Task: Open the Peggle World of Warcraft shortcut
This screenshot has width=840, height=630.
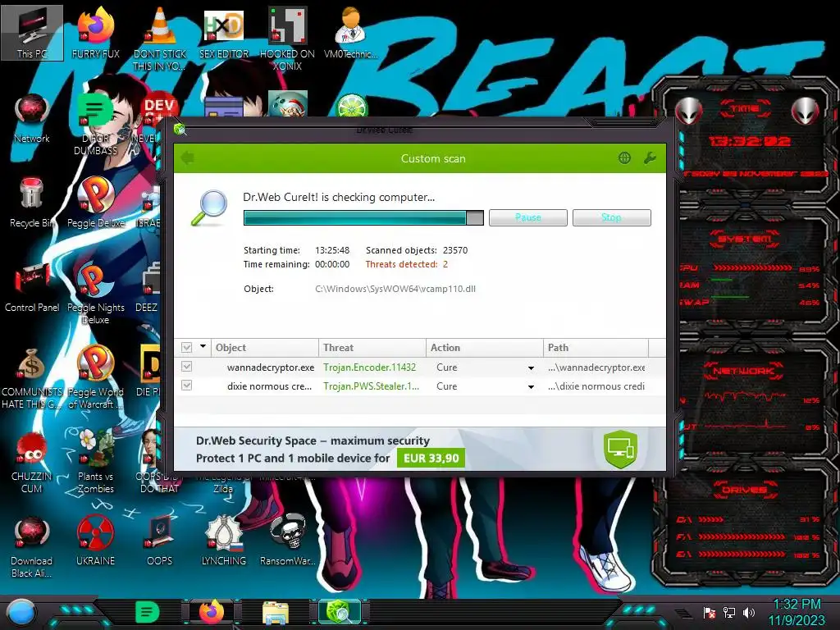Action: pos(95,378)
